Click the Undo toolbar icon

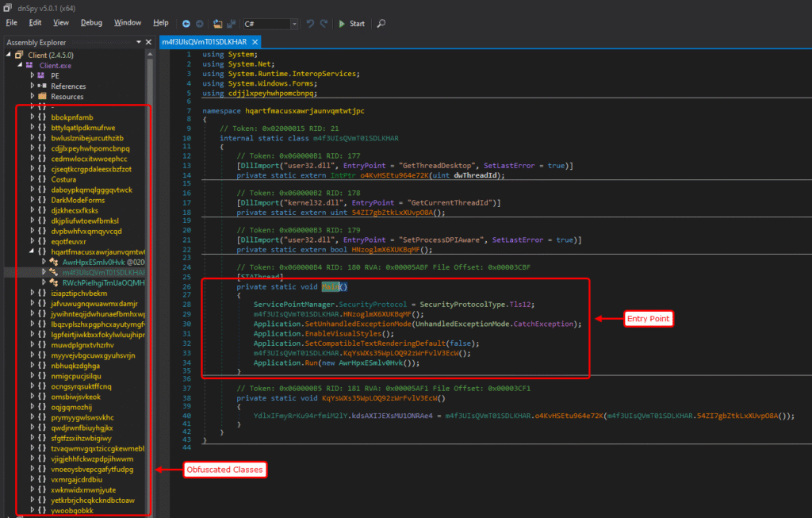pyautogui.click(x=310, y=24)
